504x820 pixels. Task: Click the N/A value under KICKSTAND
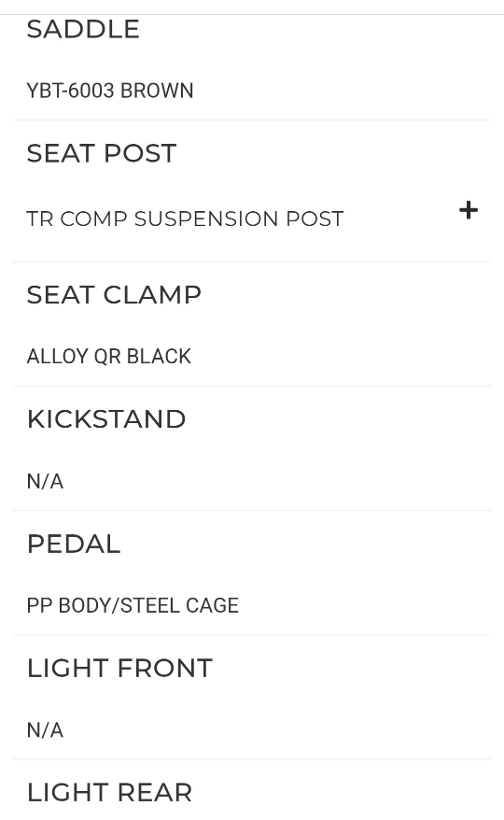[x=45, y=481]
